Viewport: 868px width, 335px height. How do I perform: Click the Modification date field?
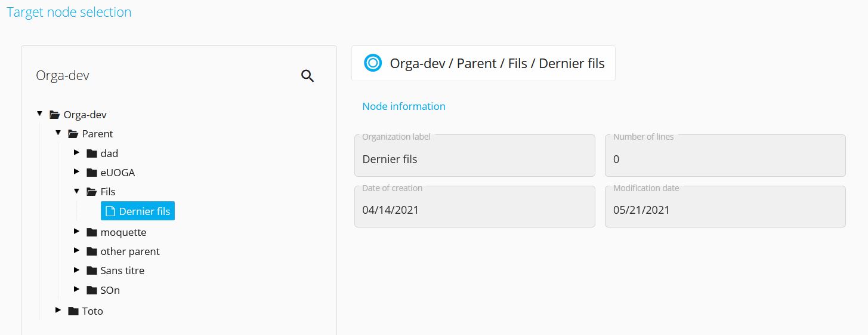(x=725, y=207)
